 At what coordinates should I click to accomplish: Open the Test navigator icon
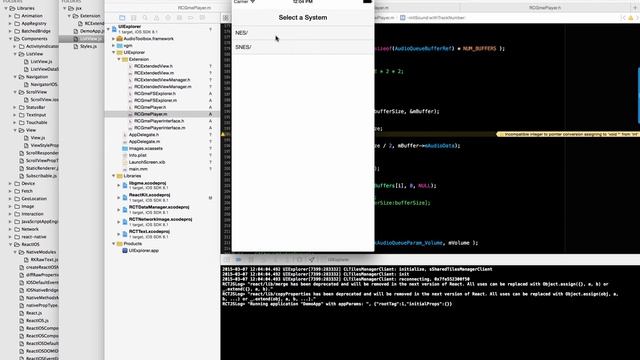click(x=168, y=18)
